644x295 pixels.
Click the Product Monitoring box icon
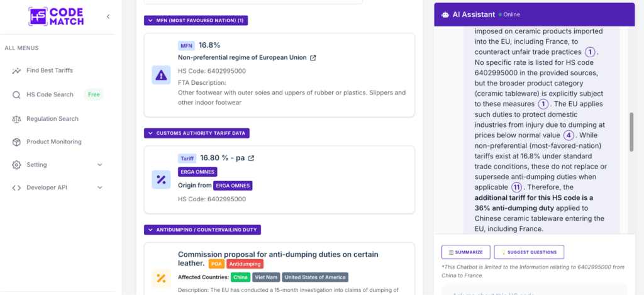click(x=17, y=142)
